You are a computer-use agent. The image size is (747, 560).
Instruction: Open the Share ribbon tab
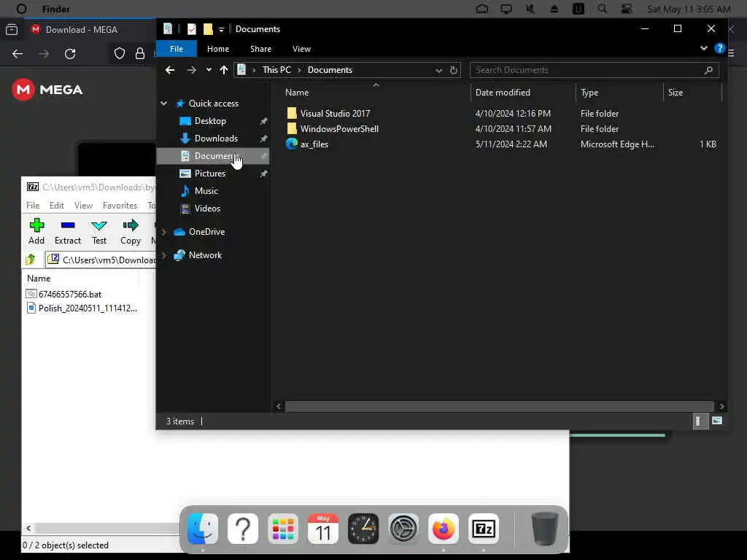pos(260,49)
